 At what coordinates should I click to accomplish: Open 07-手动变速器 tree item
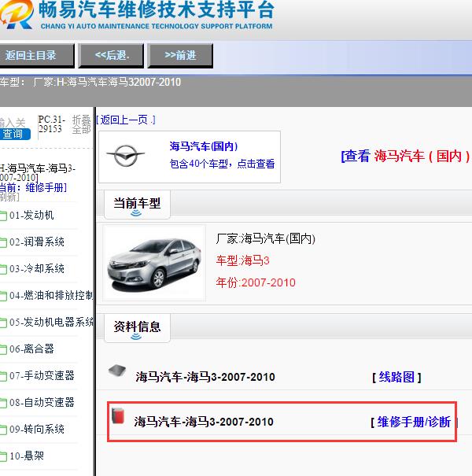(x=42, y=375)
